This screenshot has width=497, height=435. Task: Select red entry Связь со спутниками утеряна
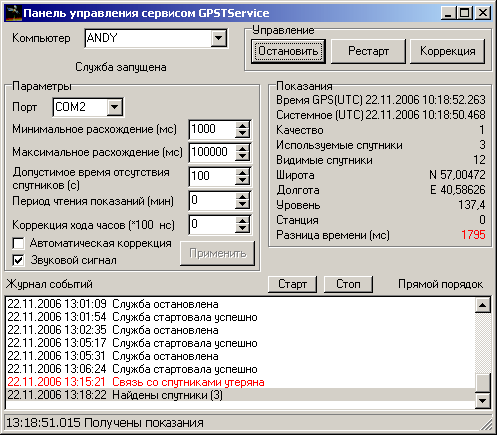coord(240,382)
